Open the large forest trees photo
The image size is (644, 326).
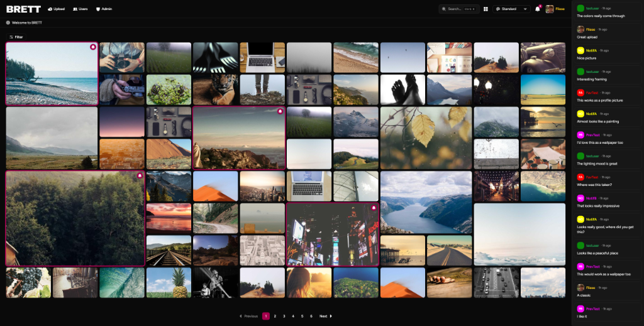[75, 219]
